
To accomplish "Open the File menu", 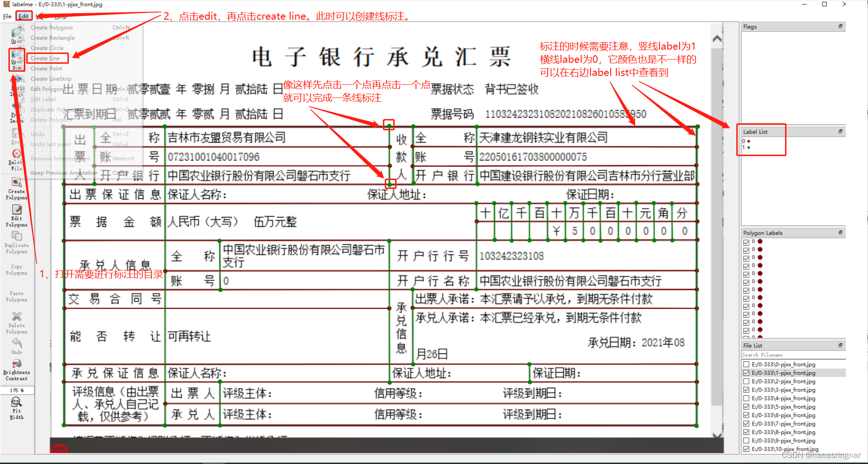I will pyautogui.click(x=7, y=16).
